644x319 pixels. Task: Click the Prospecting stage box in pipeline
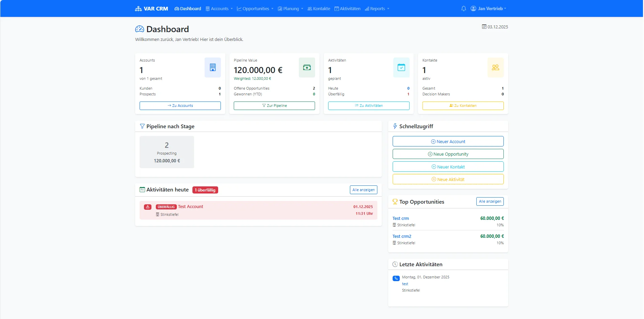pos(167,152)
